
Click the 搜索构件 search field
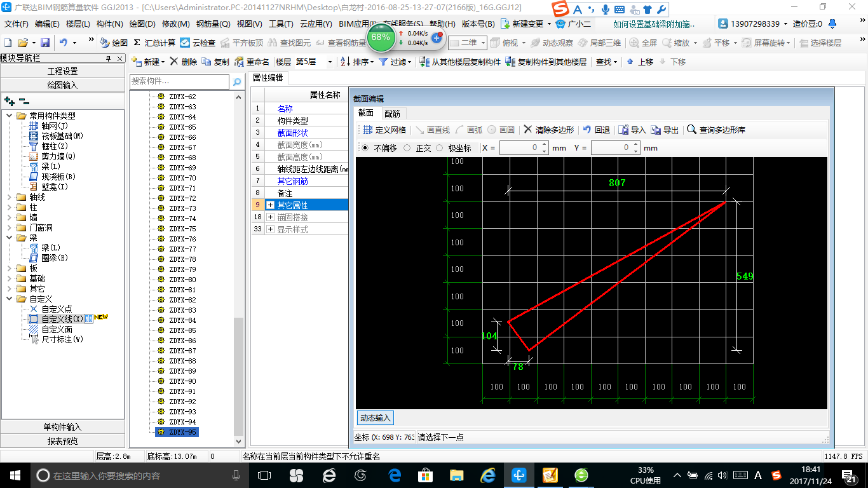[x=179, y=81]
